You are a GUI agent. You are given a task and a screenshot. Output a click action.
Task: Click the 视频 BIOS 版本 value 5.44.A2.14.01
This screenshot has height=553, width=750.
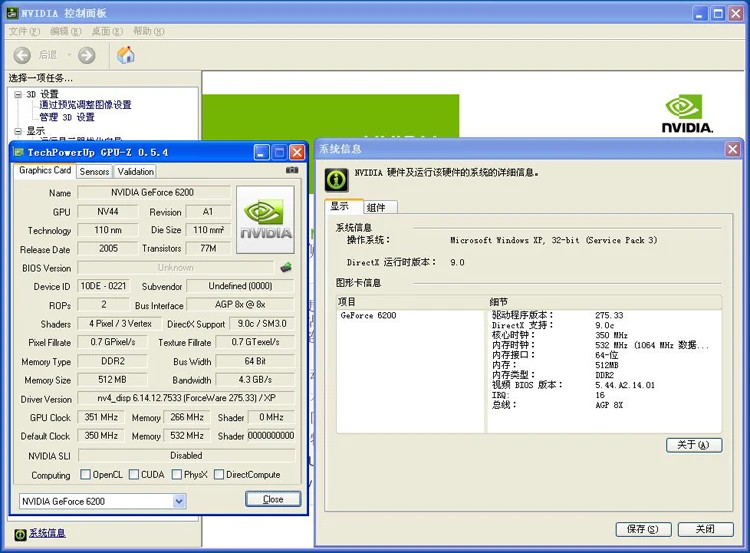tap(625, 385)
